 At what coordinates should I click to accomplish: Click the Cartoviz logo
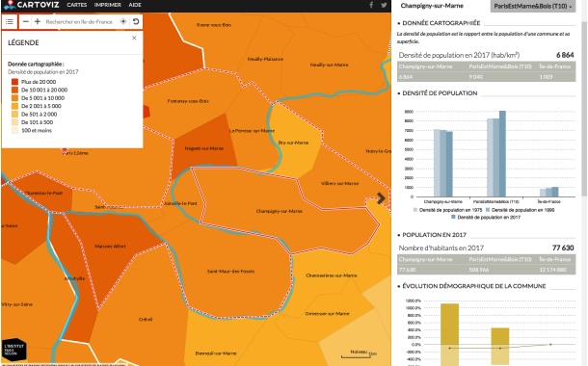point(32,5)
